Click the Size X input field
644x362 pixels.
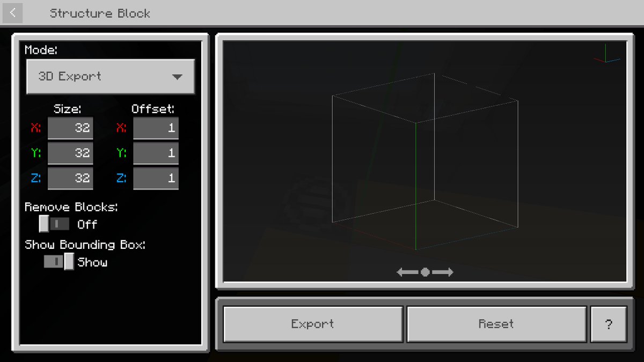coord(70,128)
